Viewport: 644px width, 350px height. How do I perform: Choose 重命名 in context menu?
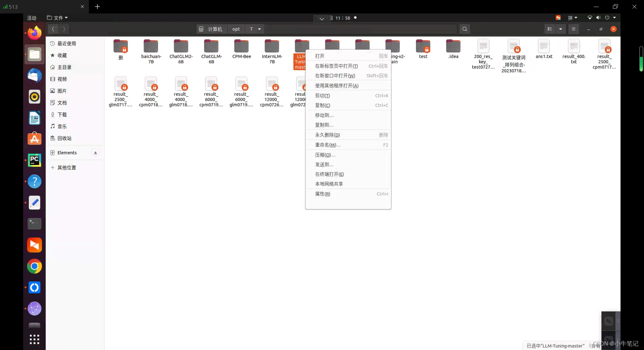pos(348,145)
